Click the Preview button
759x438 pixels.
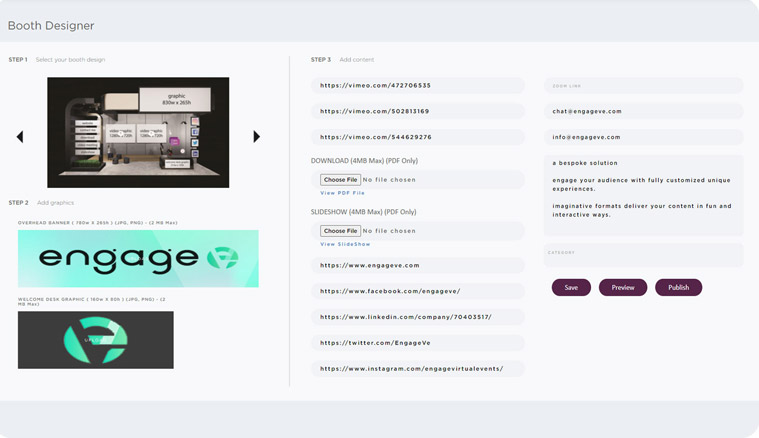623,287
